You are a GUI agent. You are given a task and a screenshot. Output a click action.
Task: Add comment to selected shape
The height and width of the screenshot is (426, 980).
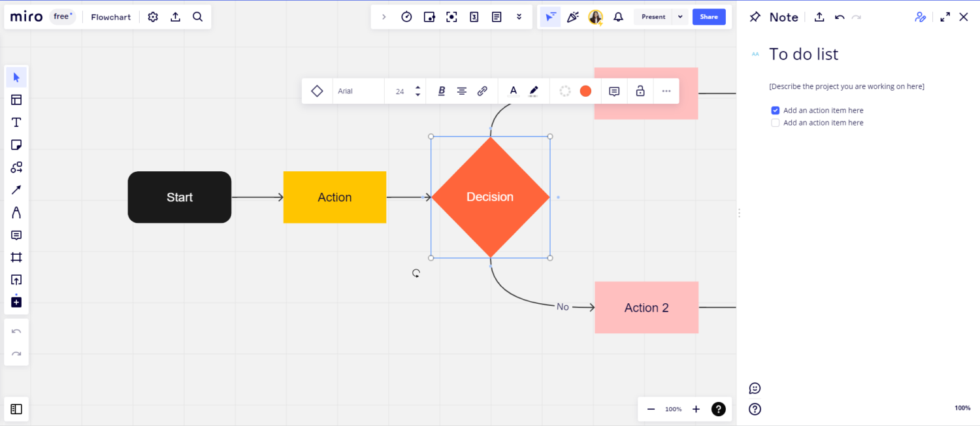(x=614, y=91)
